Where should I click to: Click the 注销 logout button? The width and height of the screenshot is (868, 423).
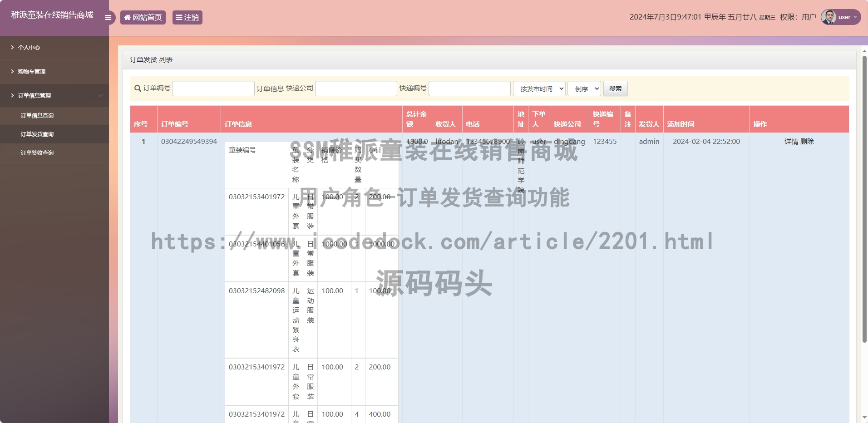pyautogui.click(x=187, y=17)
